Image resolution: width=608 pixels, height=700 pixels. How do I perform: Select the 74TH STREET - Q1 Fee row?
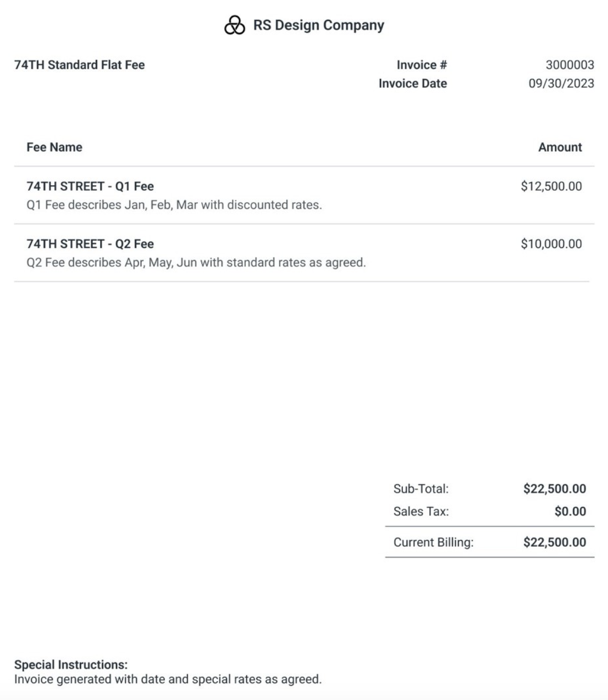pyautogui.click(x=90, y=186)
